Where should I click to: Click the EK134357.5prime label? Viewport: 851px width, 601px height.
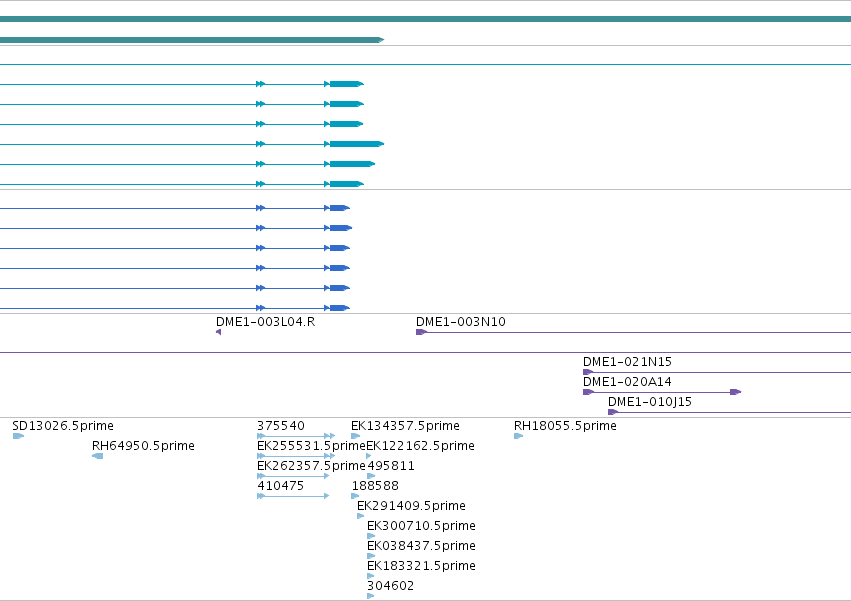(x=405, y=426)
